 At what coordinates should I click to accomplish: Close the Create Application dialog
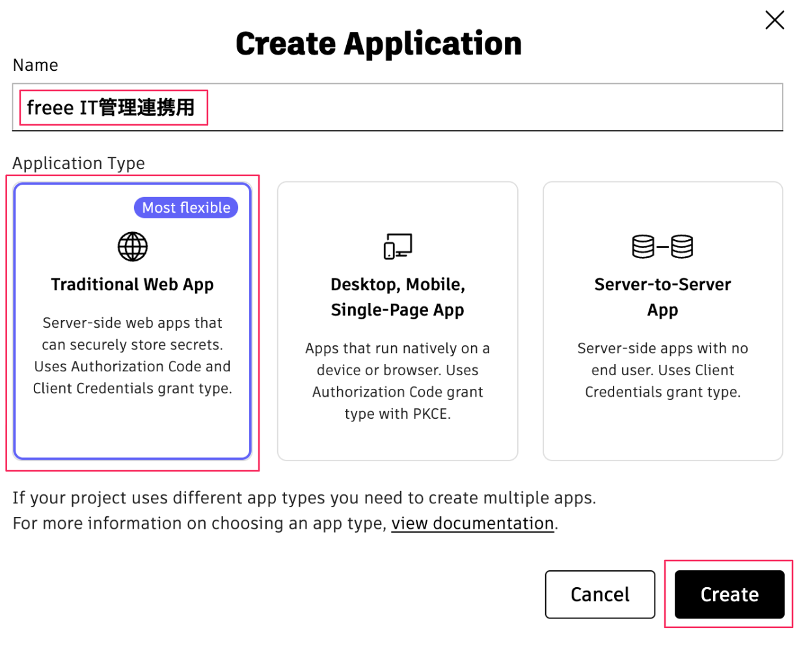tap(774, 20)
